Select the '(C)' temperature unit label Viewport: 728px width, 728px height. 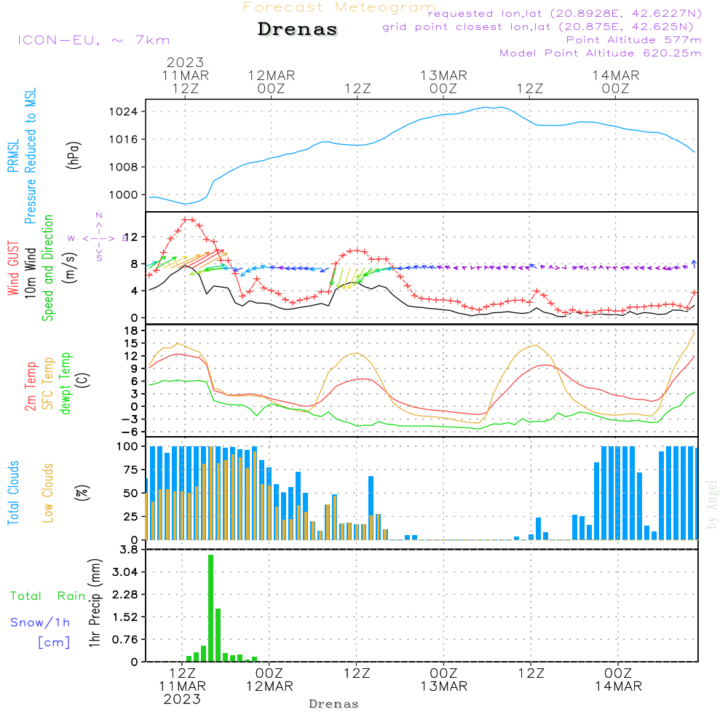tap(83, 380)
